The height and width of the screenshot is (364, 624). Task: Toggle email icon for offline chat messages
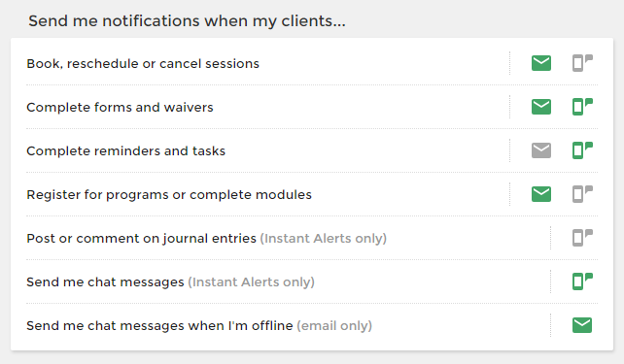[x=582, y=325]
